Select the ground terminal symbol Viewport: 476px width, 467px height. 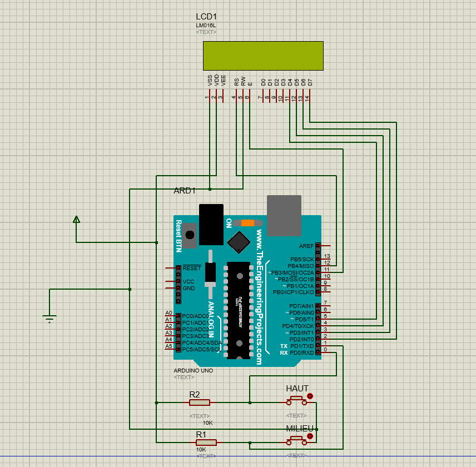pos(49,319)
